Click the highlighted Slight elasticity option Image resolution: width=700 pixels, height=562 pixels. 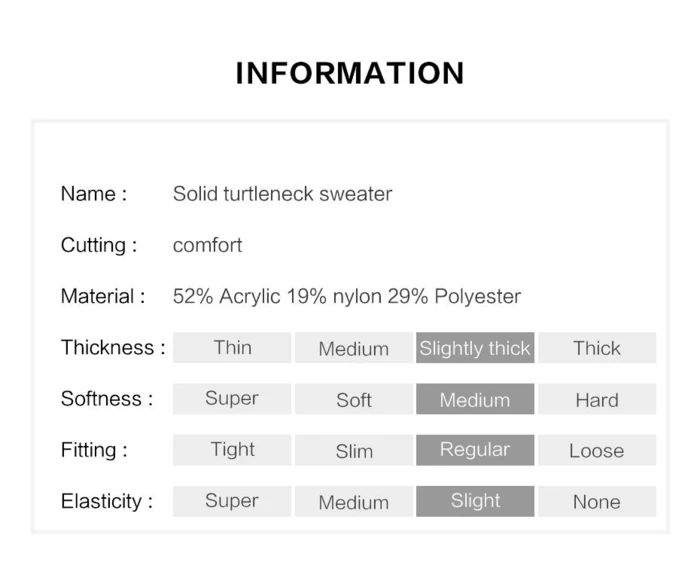tap(475, 501)
